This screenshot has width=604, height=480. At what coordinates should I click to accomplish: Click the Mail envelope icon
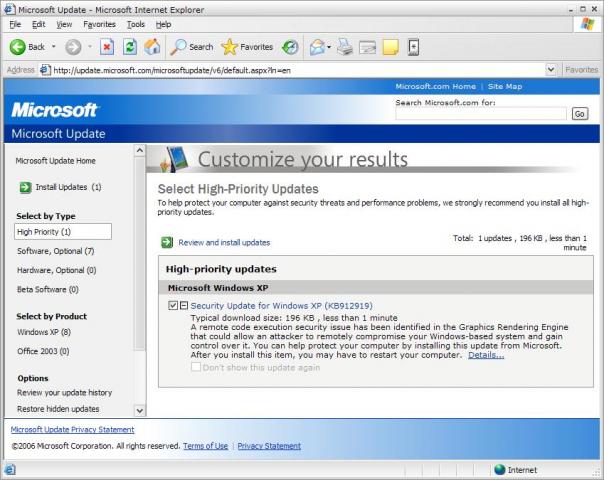pos(317,47)
